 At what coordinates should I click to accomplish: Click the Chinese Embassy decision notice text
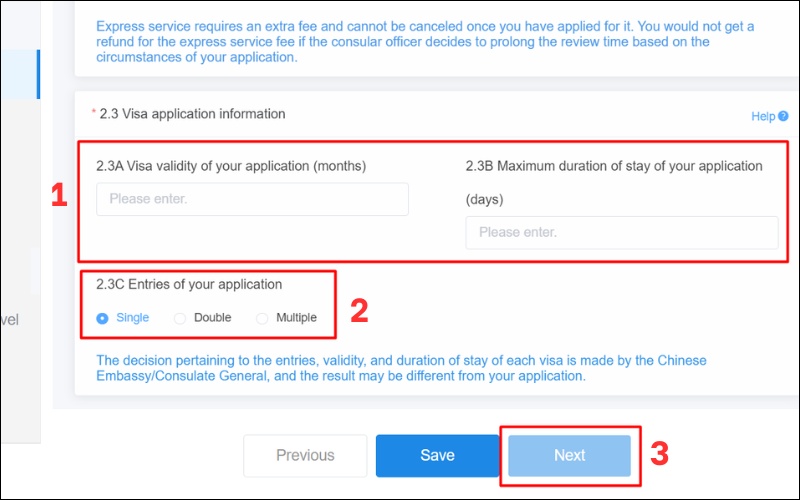coord(400,368)
